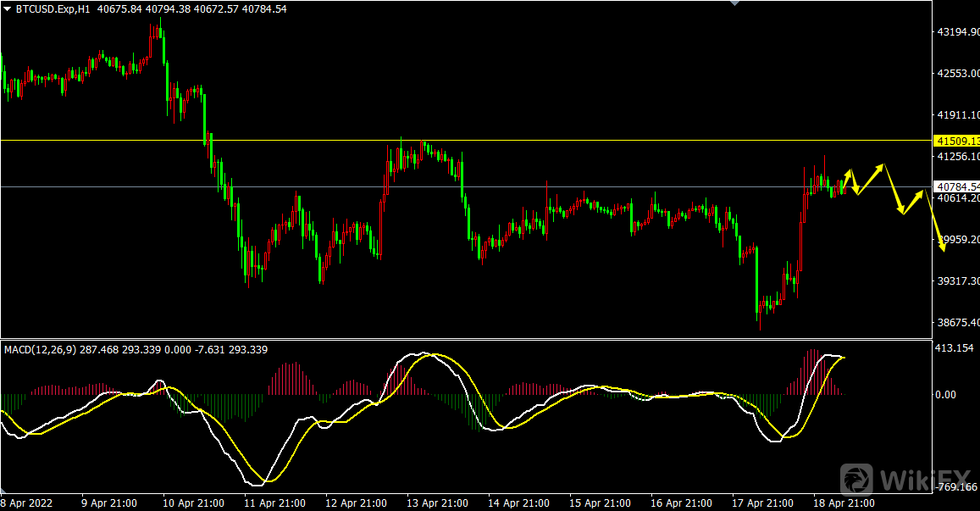
Task: Click the 39959.20 price axis label
Action: [x=958, y=240]
